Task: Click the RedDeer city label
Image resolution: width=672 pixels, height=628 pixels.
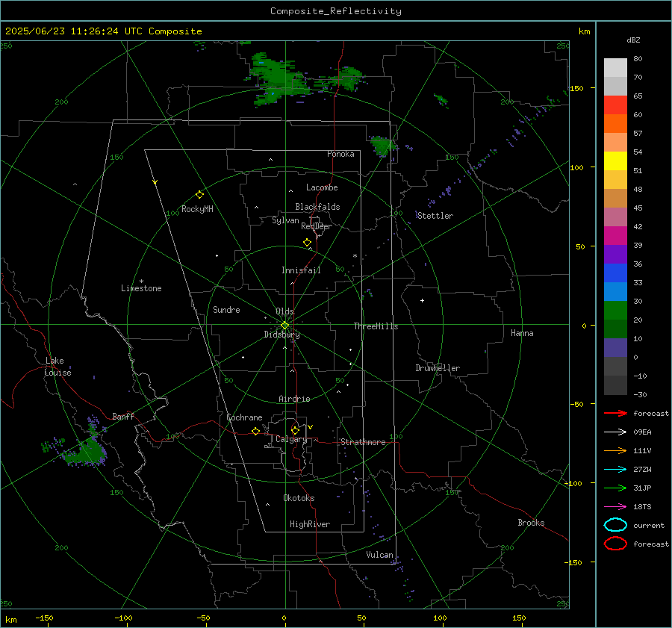Action: pos(317,226)
